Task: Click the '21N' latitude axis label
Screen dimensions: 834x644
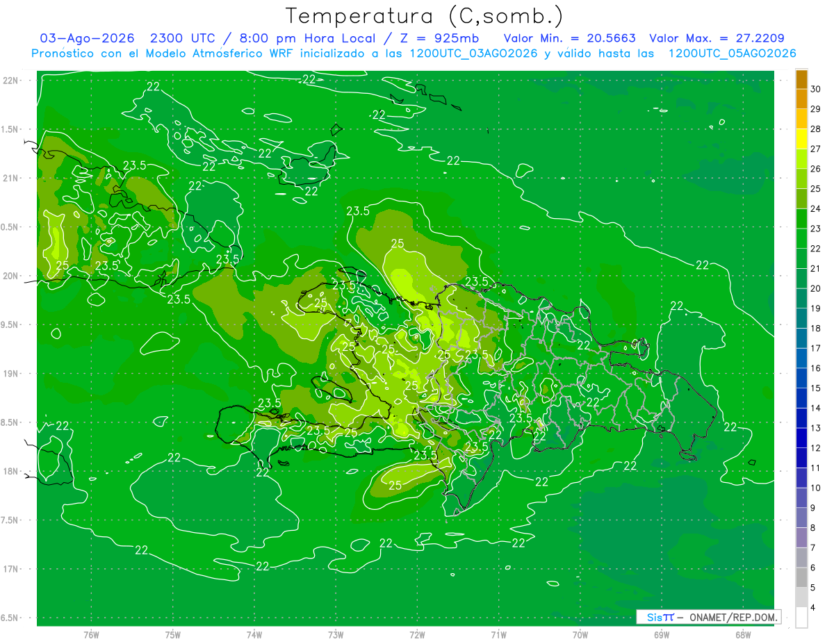Action: coord(10,178)
